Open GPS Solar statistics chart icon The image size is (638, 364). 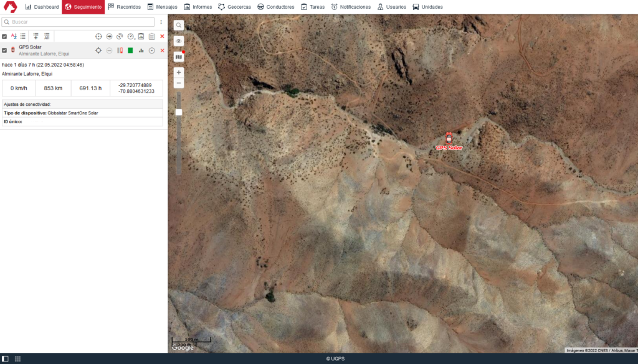(x=141, y=50)
